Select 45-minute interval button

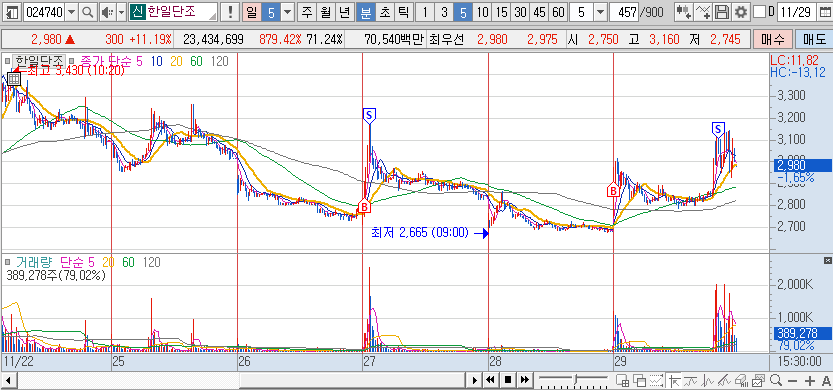pos(539,12)
